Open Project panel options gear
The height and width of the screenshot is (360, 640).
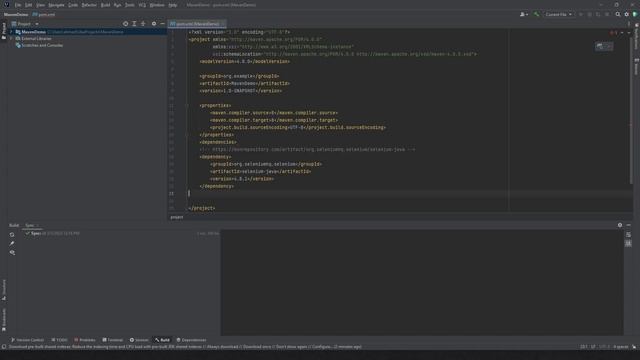click(x=154, y=24)
